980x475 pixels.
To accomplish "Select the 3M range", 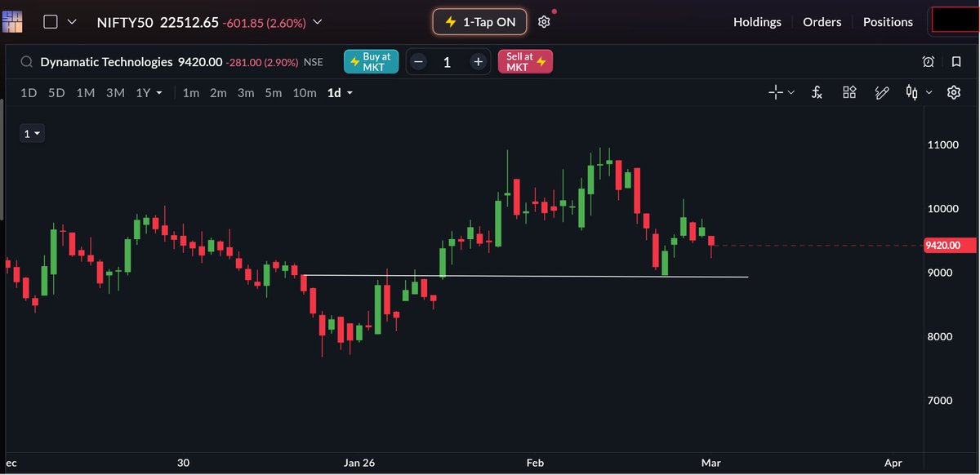I will coord(115,93).
